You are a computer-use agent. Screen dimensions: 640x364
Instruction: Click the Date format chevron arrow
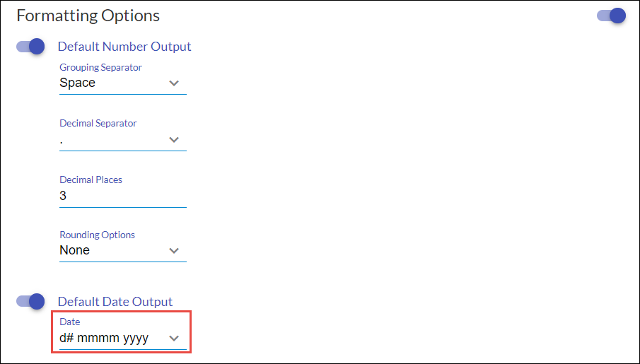(x=175, y=339)
